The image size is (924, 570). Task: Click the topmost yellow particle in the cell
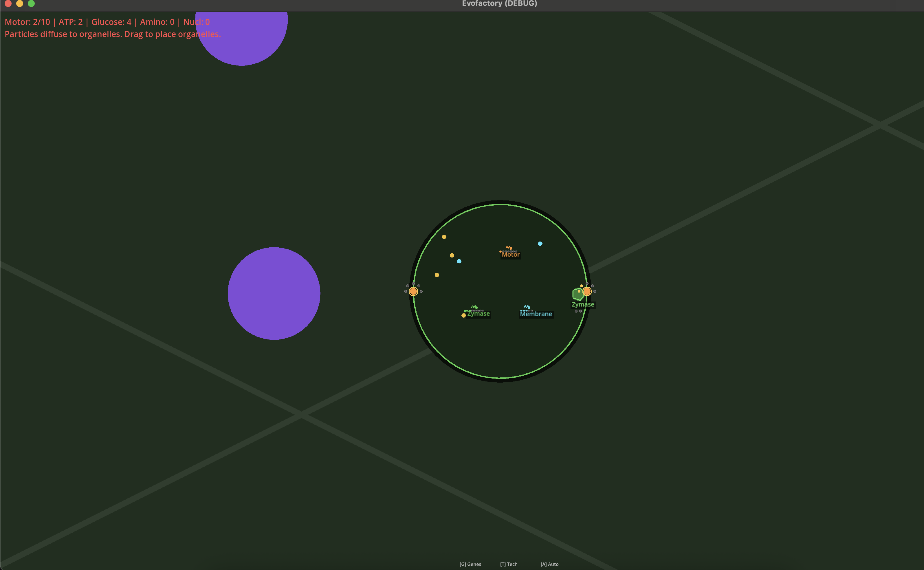tap(444, 237)
